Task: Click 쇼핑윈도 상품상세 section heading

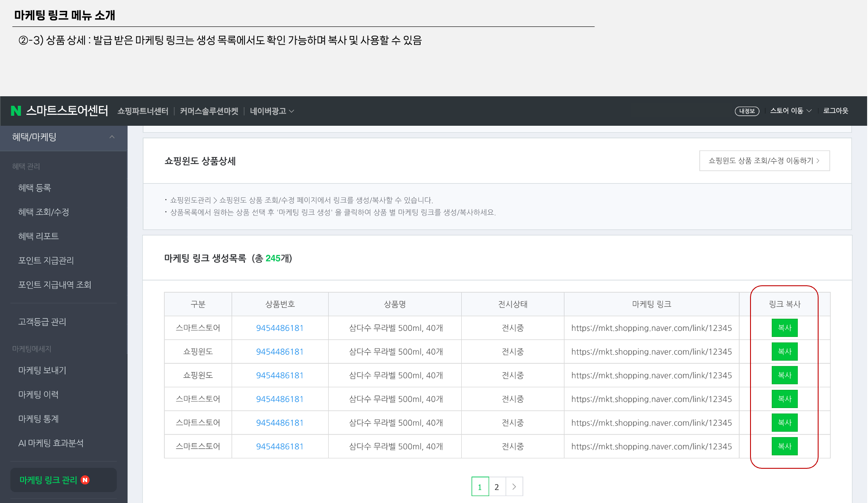Action: click(200, 161)
